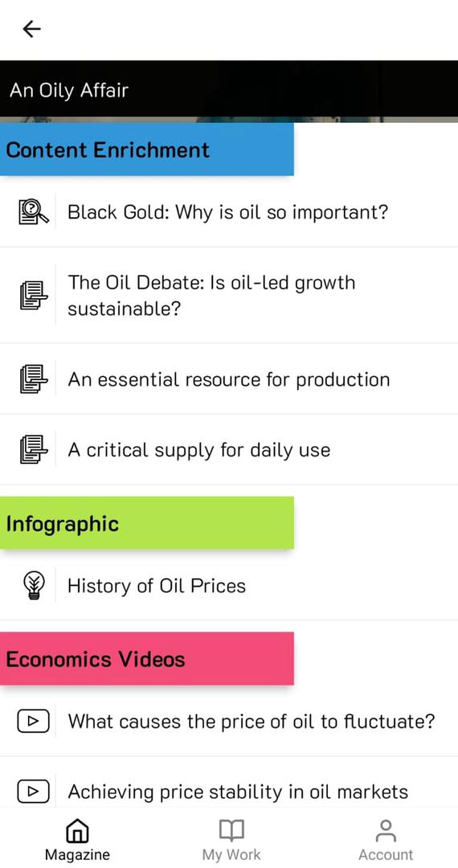The image size is (458, 868).
Task: Tap the back arrow icon
Action: pyautogui.click(x=31, y=29)
